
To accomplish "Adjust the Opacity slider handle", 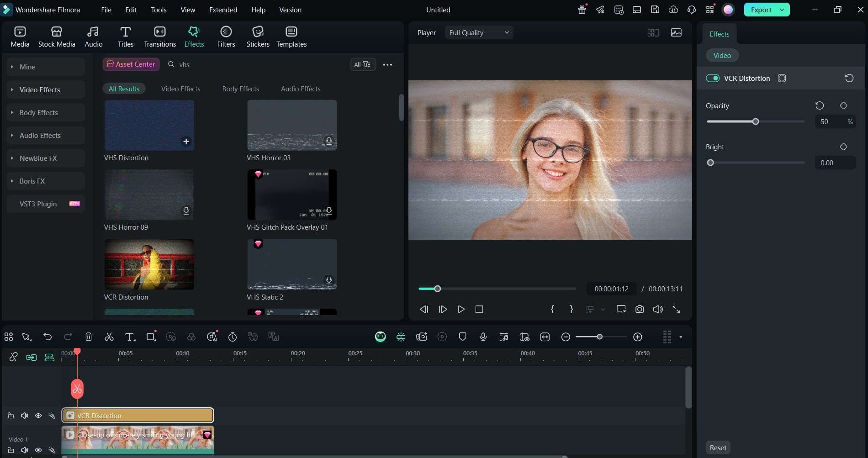I will 756,121.
